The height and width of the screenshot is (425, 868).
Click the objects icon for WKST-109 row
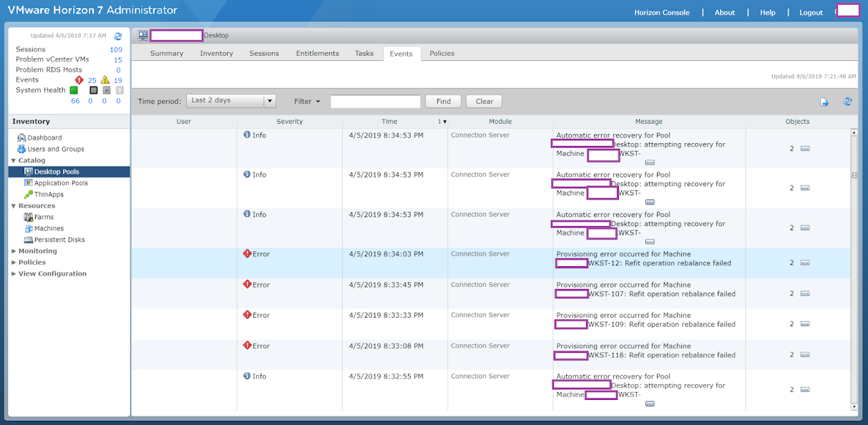(804, 324)
